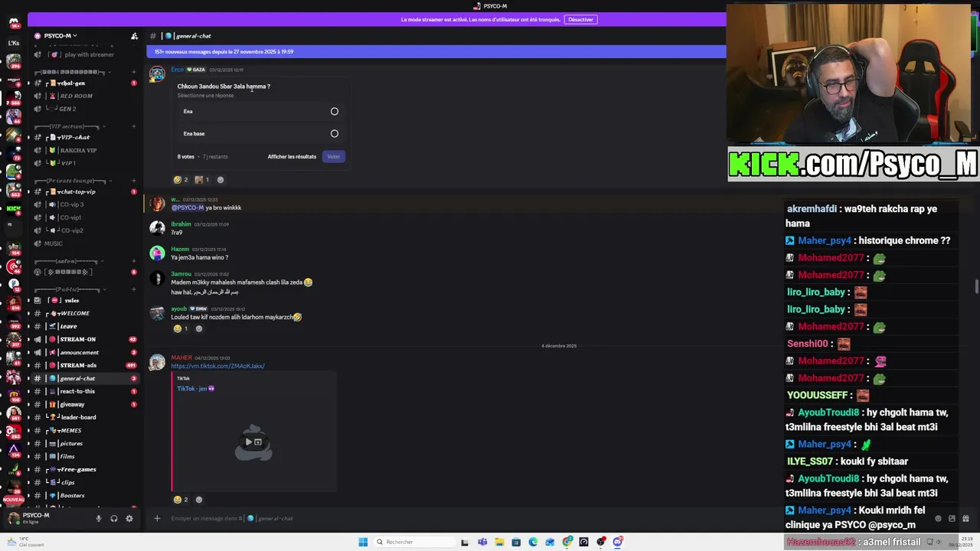The height and width of the screenshot is (551, 980).
Task: Mute the microphone in user panel
Action: coord(98,519)
